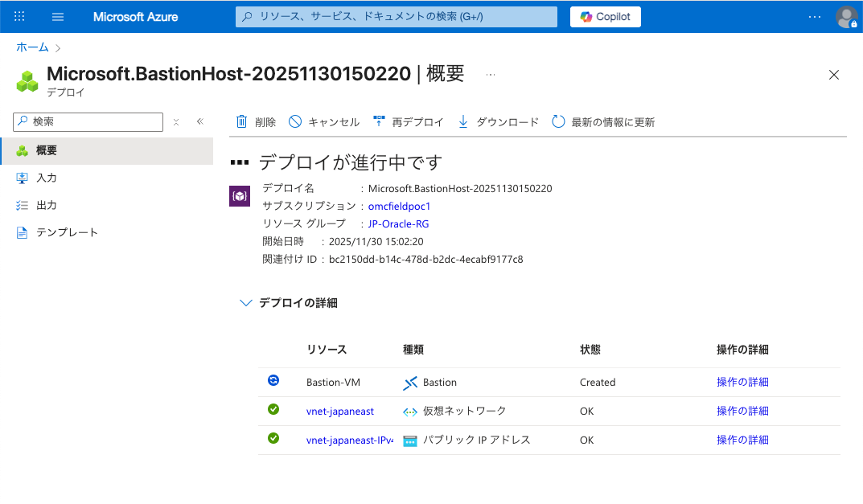Image resolution: width=863 pixels, height=504 pixels.
Task: Focus the sidebar 検索 field
Action: coord(88,121)
